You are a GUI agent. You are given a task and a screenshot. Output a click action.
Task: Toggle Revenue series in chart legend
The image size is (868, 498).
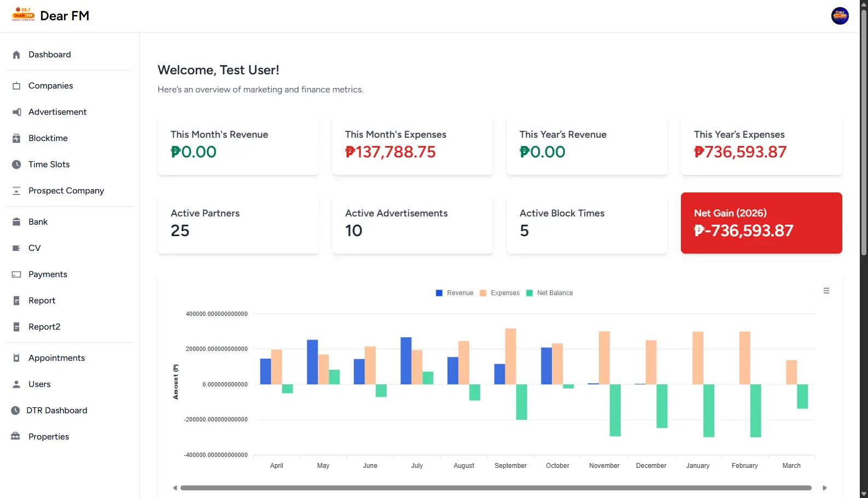[455, 293]
